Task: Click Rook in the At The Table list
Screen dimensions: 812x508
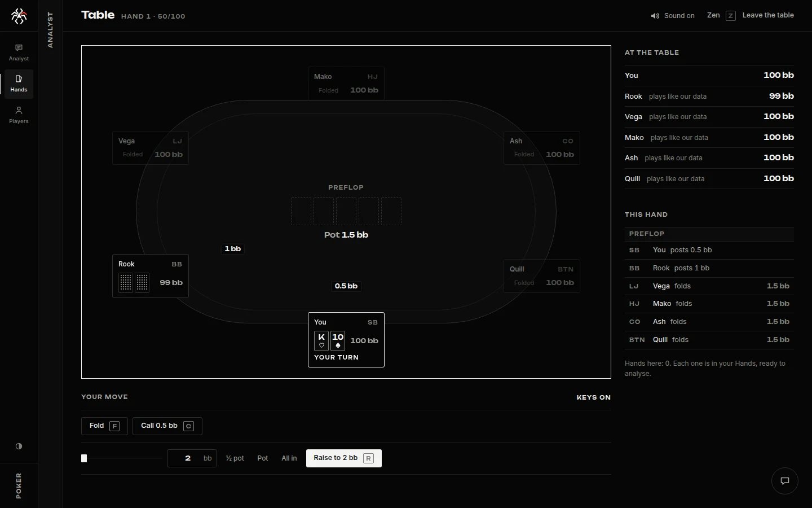Action: point(709,97)
